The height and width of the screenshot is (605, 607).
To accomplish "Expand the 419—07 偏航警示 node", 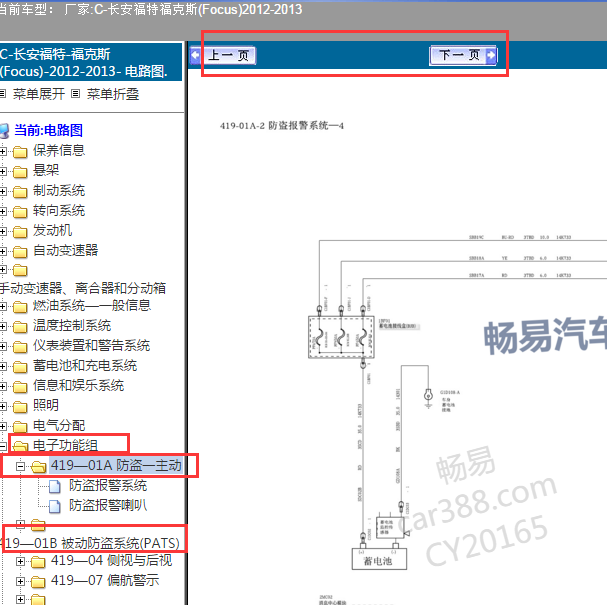I will pos(21,581).
